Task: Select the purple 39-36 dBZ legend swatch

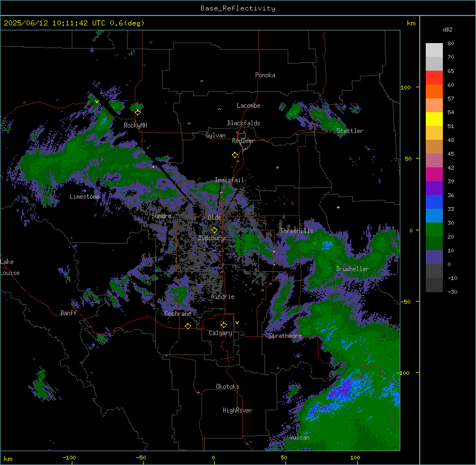Action: pos(434,188)
